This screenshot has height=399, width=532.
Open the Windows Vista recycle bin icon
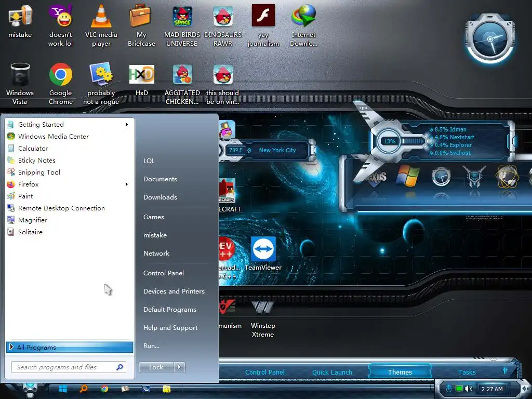coord(20,75)
